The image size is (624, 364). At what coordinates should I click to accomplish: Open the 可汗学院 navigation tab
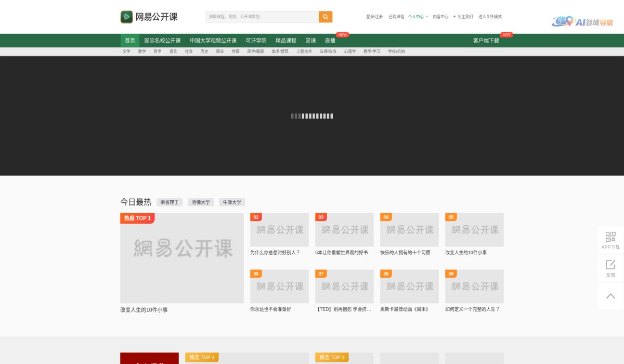point(257,40)
